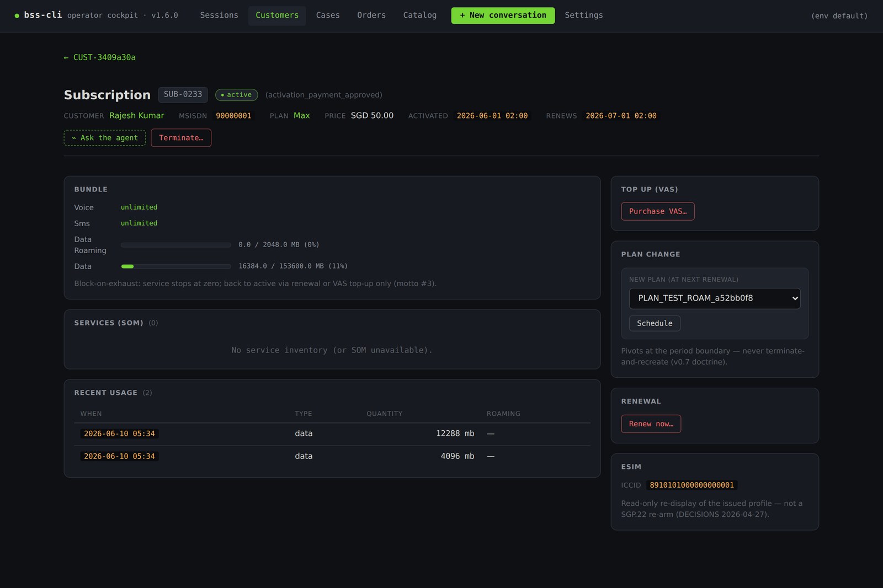
Task: Click Sms unlimited value
Action: click(139, 223)
